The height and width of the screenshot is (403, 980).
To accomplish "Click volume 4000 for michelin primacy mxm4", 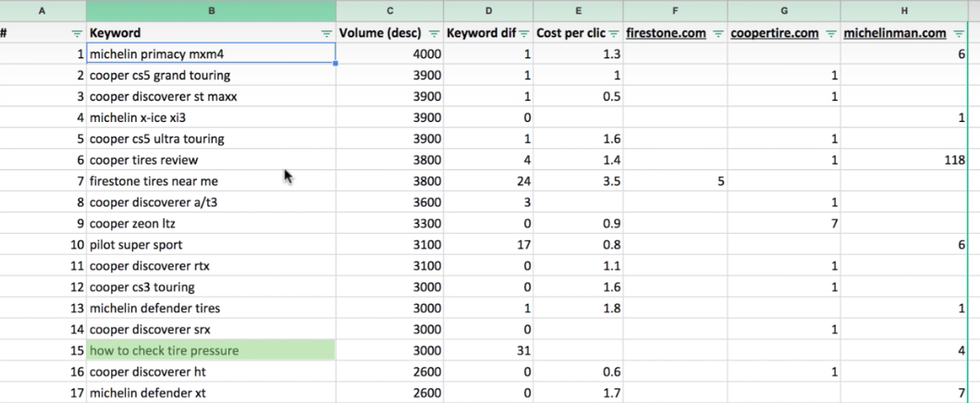I will coord(390,54).
